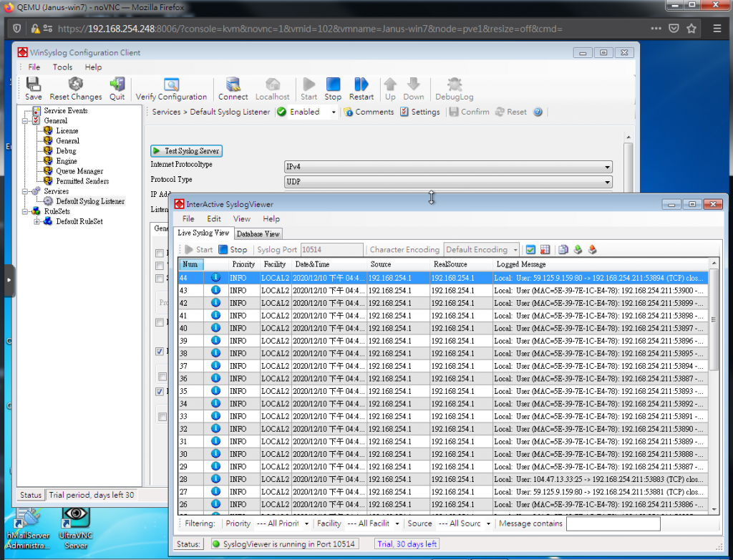Click the Restart service icon
Viewport: 733px width, 560px height.
pos(361,85)
